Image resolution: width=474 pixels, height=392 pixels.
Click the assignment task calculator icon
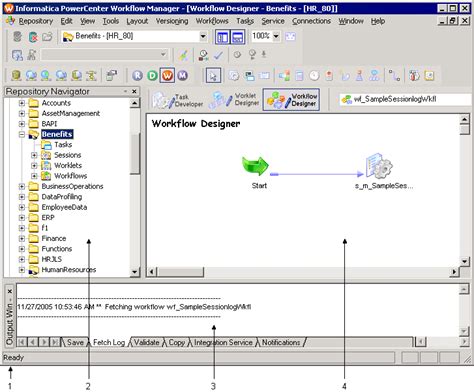299,76
